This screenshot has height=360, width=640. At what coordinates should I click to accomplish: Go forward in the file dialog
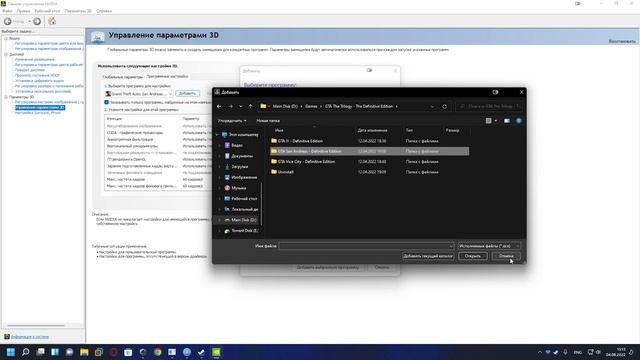pos(231,107)
